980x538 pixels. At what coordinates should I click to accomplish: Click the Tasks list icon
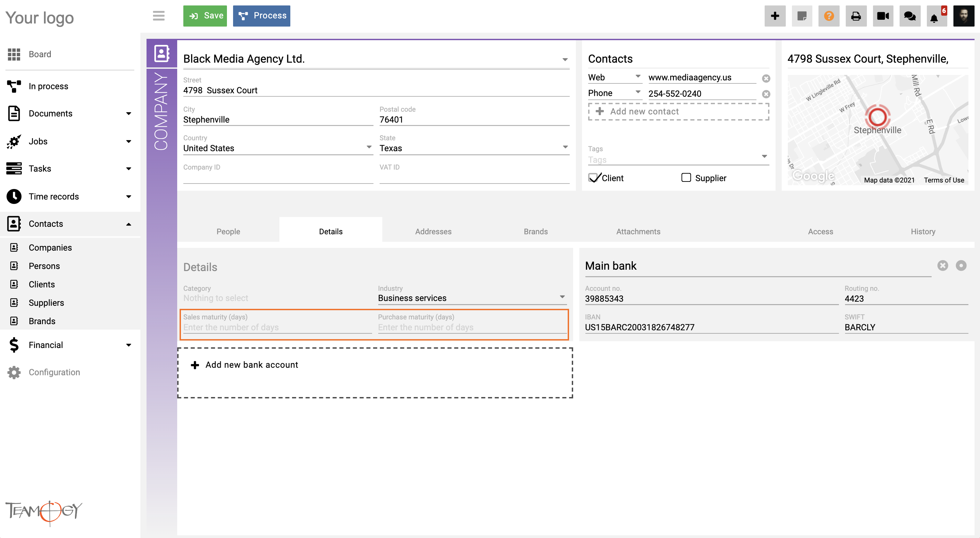pyautogui.click(x=14, y=169)
